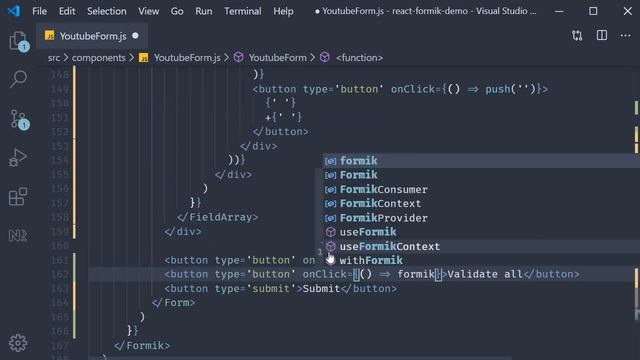Screen dimensions: 640x360
Task: Click cube icon beside useFormikContext suggestion
Action: click(x=330, y=246)
